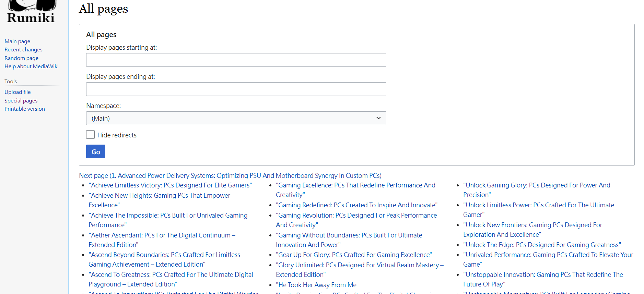Open "Gear Up For Glory" page
Screen dimensions: 644x294
[x=354, y=255]
